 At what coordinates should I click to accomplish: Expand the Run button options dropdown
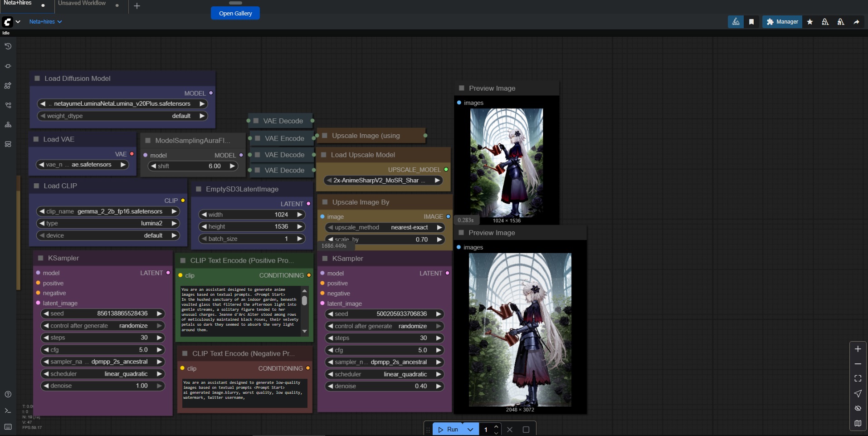pos(470,429)
